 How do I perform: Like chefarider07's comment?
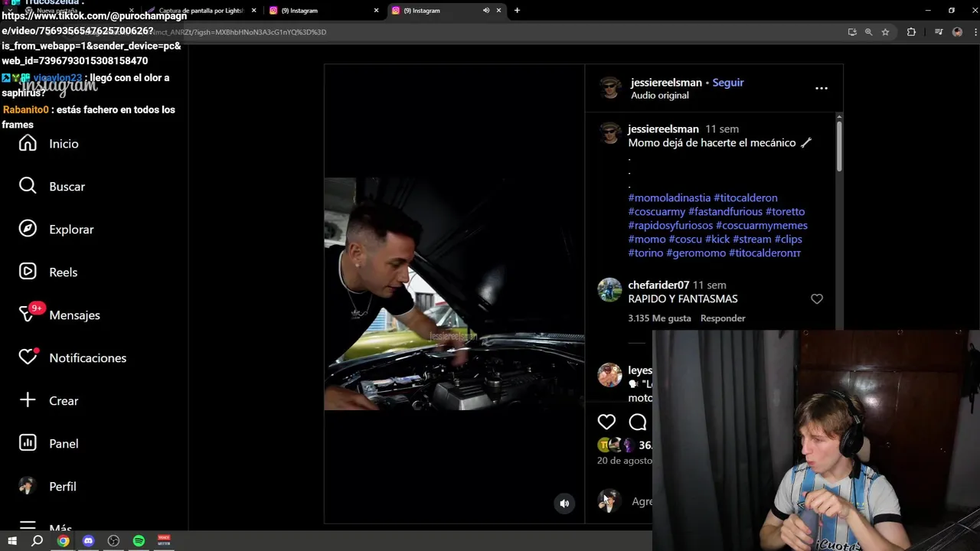tap(817, 299)
